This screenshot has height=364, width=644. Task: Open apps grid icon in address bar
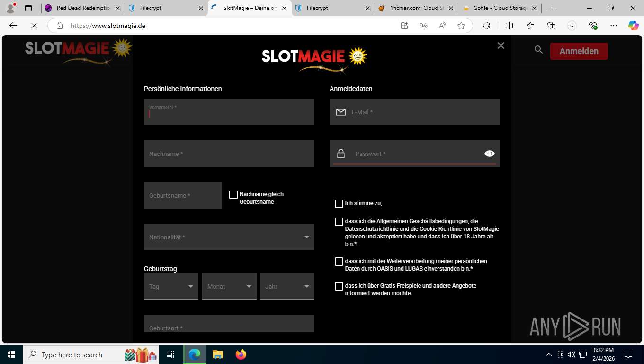(x=404, y=26)
